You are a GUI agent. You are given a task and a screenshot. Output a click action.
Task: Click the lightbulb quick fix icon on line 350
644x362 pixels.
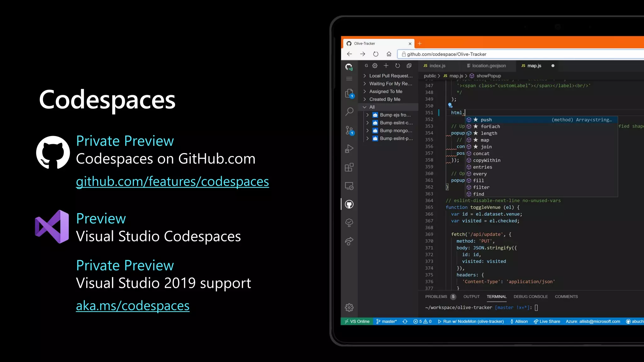point(450,106)
